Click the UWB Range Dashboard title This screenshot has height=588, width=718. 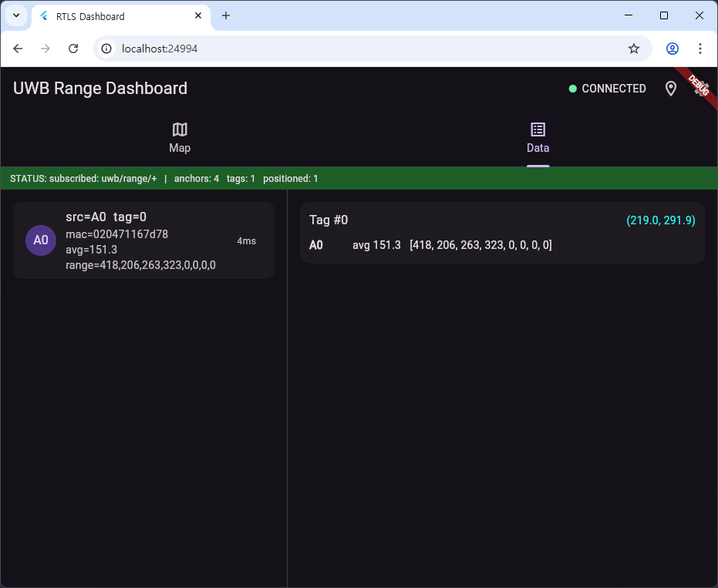99,89
